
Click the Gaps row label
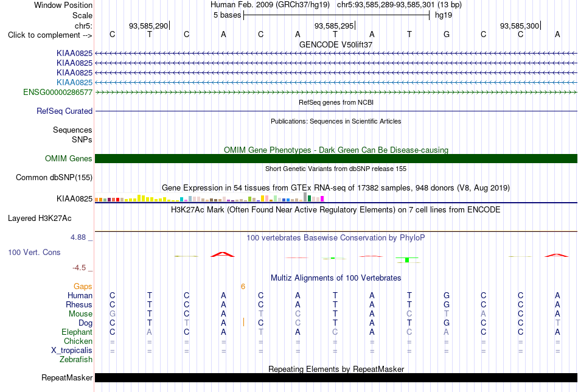[83, 287]
